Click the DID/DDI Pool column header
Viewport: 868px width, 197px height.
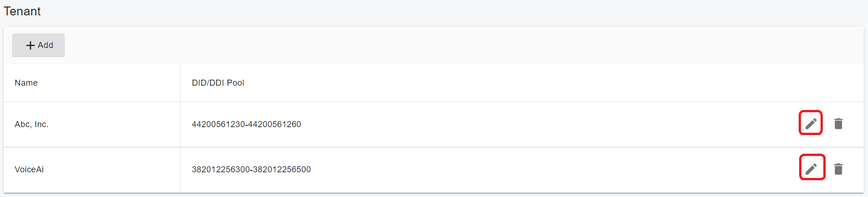(x=218, y=83)
